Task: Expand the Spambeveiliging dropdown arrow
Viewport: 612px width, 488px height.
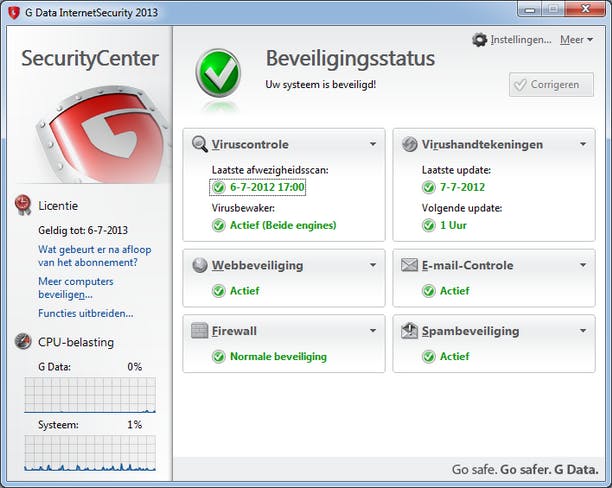Action: (583, 331)
